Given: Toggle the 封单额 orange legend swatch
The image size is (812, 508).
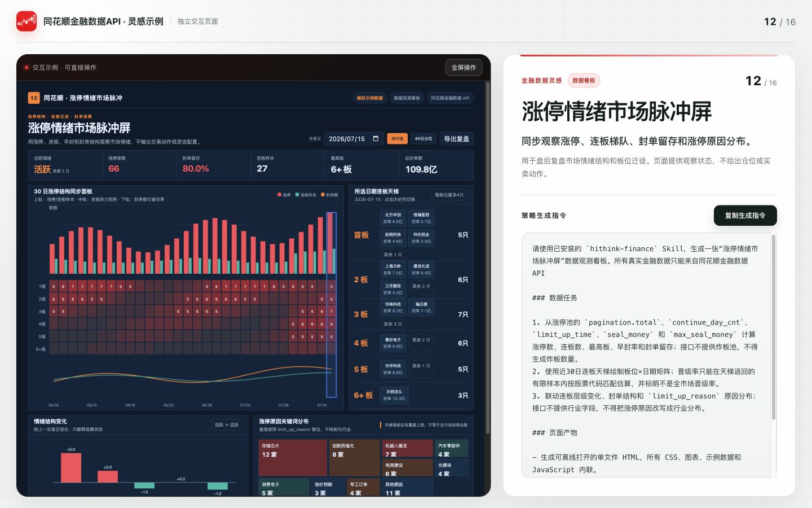Looking at the screenshot, I should pos(323,195).
